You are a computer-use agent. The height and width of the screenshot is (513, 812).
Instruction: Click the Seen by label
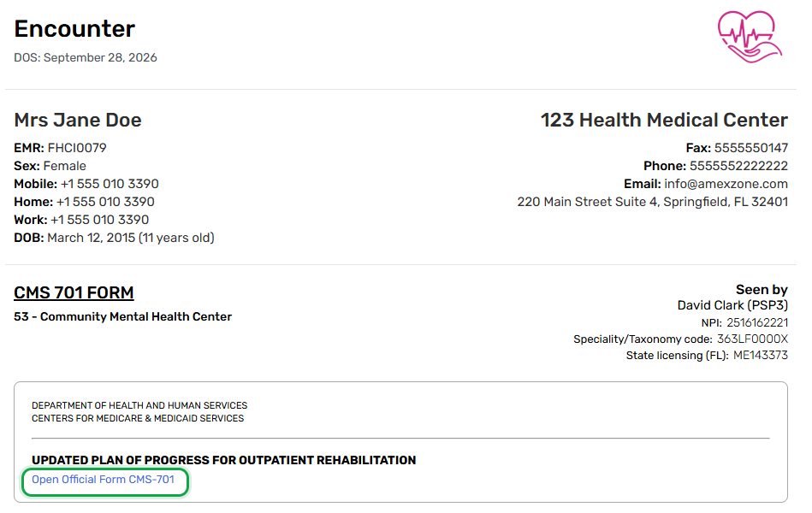(x=762, y=290)
